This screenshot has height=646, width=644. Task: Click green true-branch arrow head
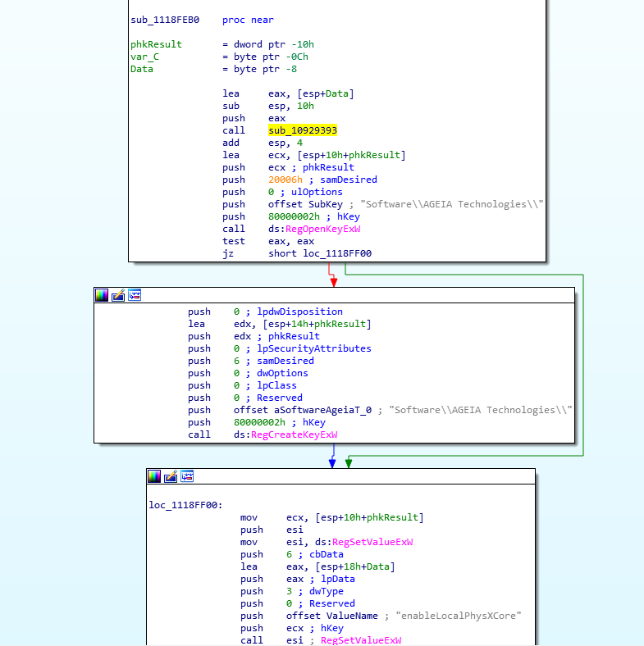(349, 463)
